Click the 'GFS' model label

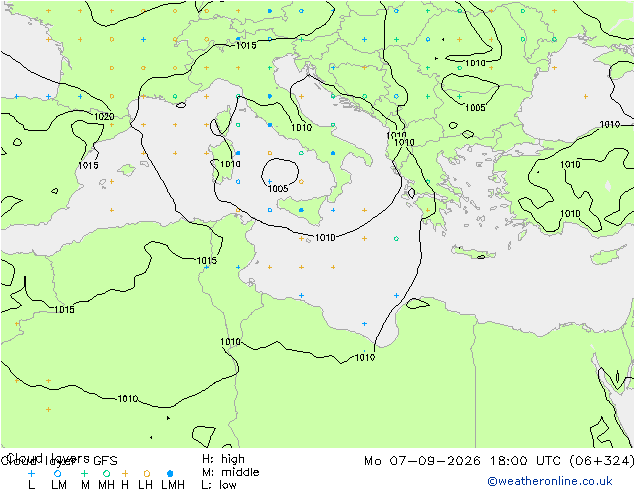(x=105, y=461)
